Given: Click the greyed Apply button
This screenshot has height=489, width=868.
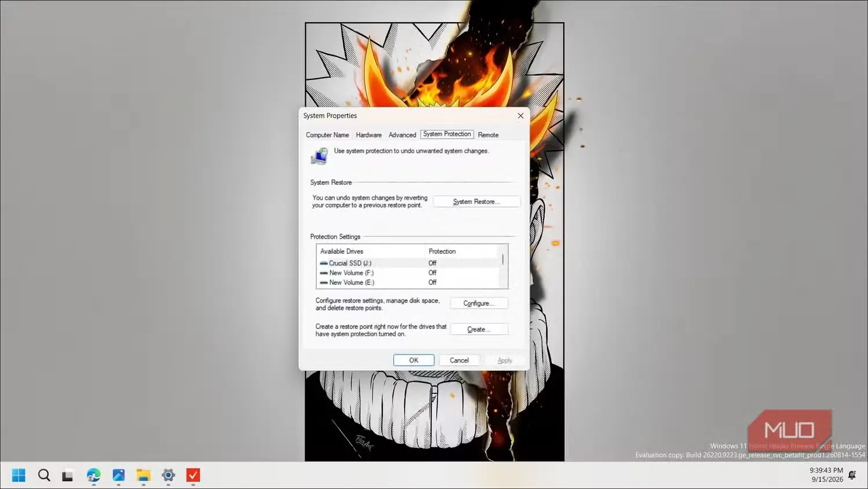Looking at the screenshot, I should tap(505, 360).
